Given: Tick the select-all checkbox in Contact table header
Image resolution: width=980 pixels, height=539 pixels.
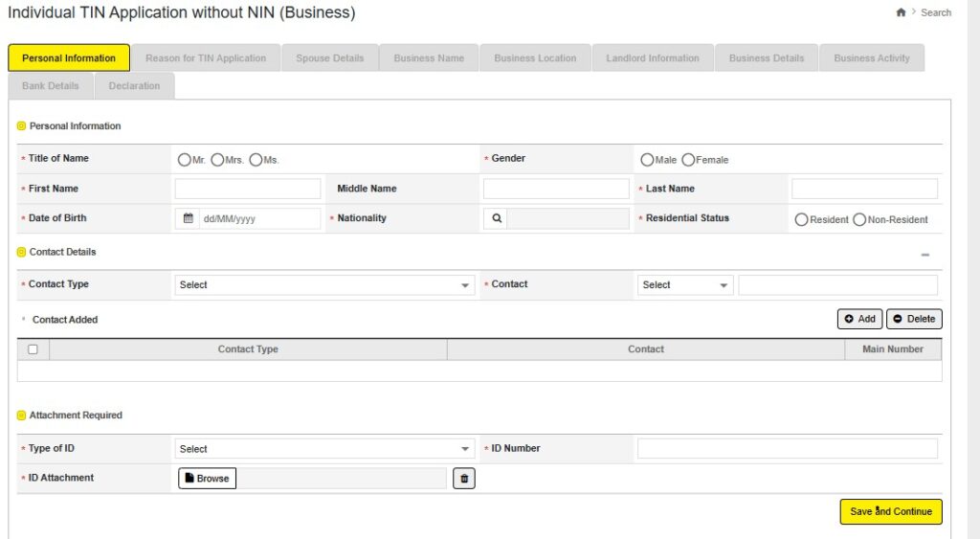Looking at the screenshot, I should [x=33, y=349].
